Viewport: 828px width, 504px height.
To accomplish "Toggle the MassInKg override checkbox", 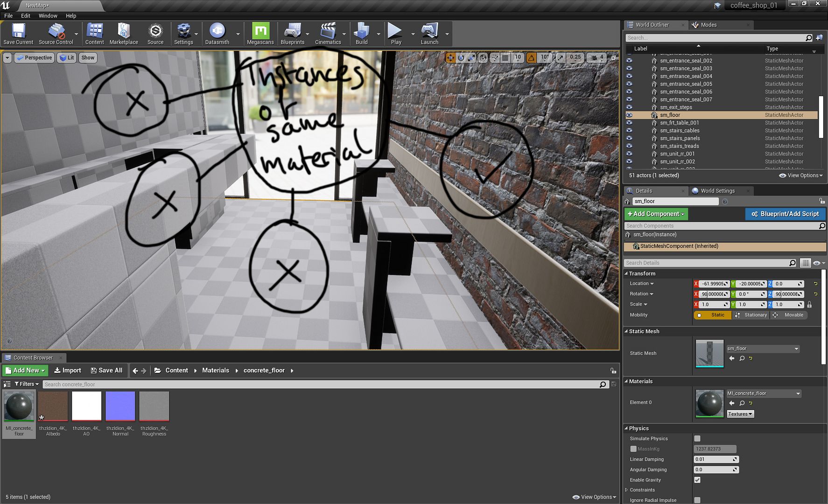I will coord(633,449).
